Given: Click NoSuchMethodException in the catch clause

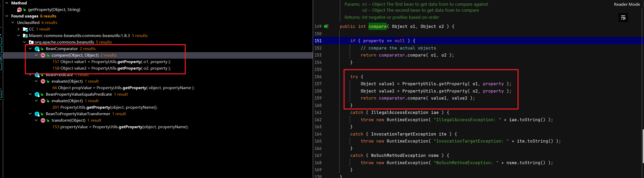Looking at the screenshot, I should 398,155.
